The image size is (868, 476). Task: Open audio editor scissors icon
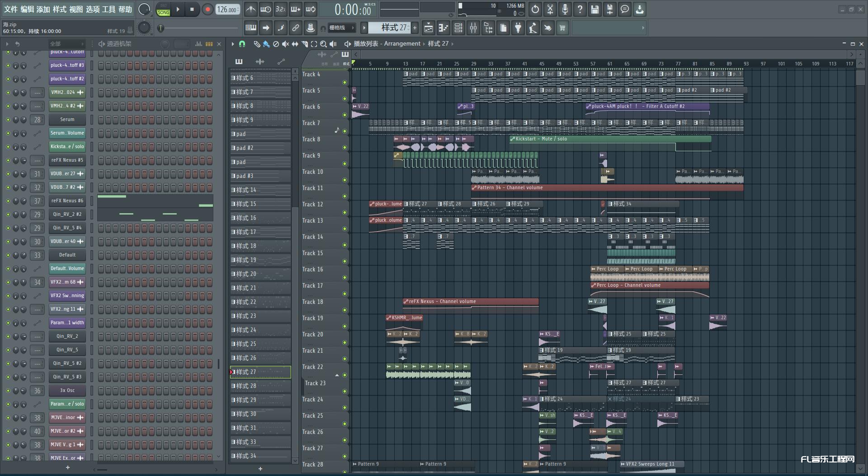click(x=550, y=9)
